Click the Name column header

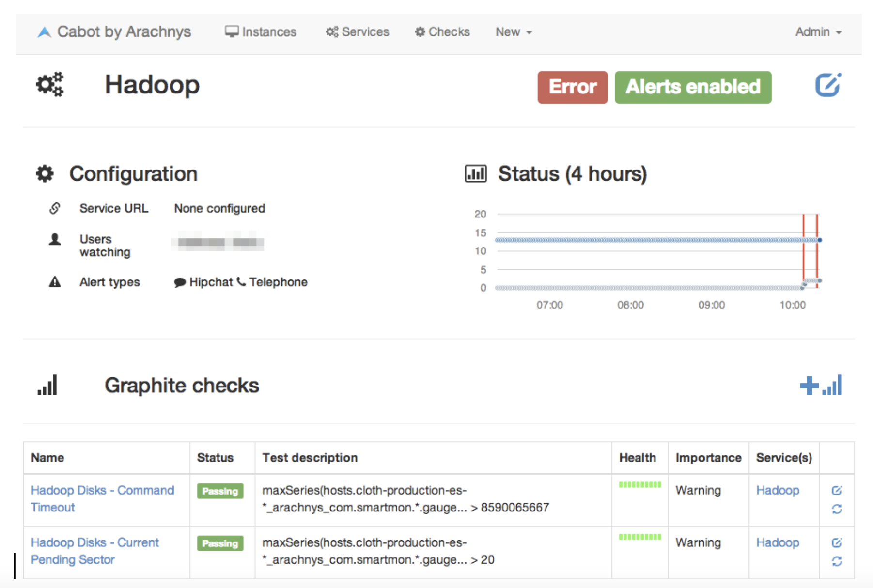(x=47, y=458)
